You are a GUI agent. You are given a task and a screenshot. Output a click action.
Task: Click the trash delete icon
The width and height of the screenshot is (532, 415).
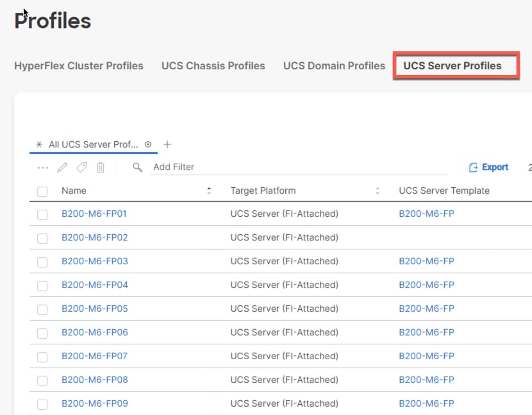point(101,167)
